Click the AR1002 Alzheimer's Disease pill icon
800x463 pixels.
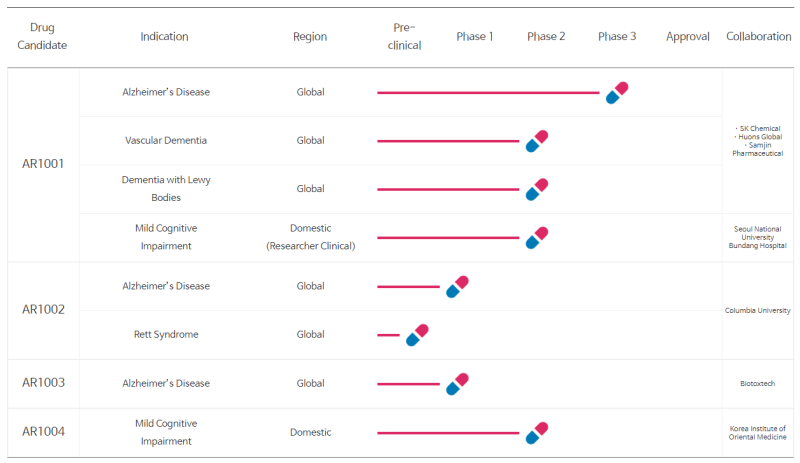(x=457, y=286)
